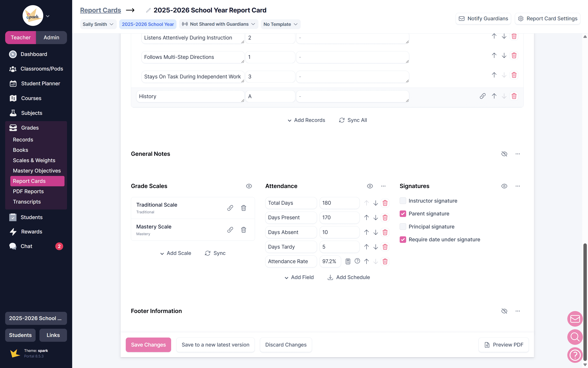This screenshot has height=368, width=588.
Task: Open the floating help button
Action: click(x=575, y=355)
